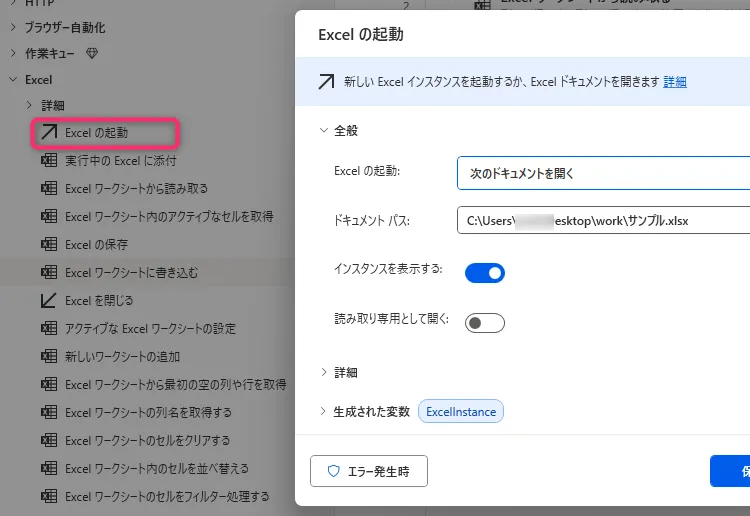
Task: Turn off インスタンスを表示する toggle
Action: [x=484, y=272]
